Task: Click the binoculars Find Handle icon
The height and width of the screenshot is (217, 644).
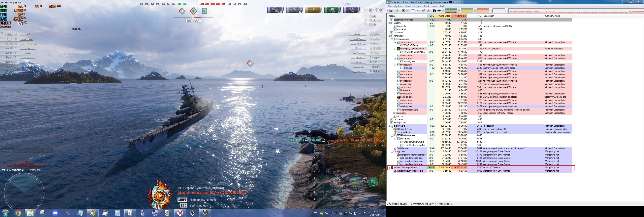Action: pyautogui.click(x=434, y=11)
